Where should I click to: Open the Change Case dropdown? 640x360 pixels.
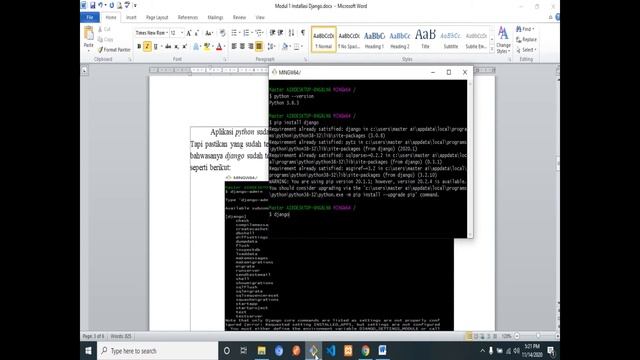click(209, 33)
